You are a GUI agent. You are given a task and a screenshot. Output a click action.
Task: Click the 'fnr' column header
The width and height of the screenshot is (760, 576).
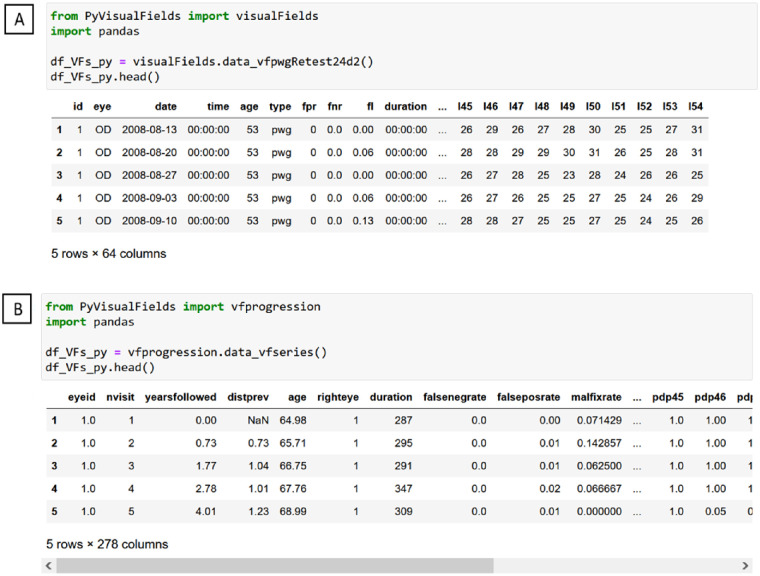pyautogui.click(x=335, y=107)
